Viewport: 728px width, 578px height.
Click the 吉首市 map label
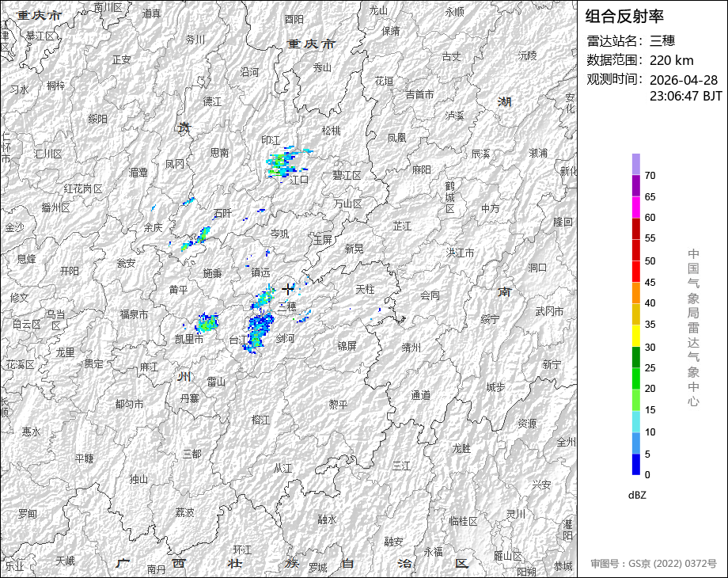(x=419, y=95)
